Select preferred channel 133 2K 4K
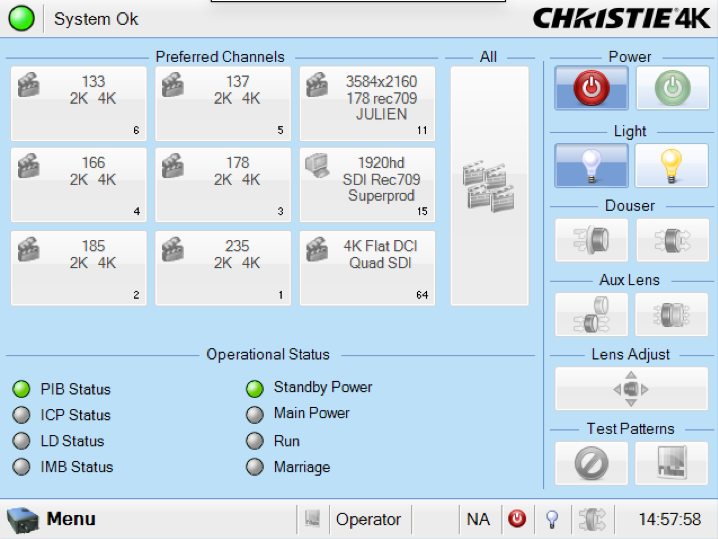Screen dimensions: 718x539 click(x=78, y=104)
